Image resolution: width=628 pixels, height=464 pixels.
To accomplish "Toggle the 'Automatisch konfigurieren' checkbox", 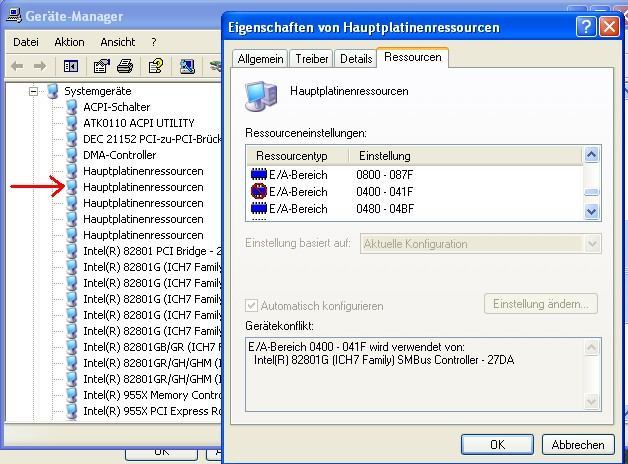I will (x=251, y=305).
